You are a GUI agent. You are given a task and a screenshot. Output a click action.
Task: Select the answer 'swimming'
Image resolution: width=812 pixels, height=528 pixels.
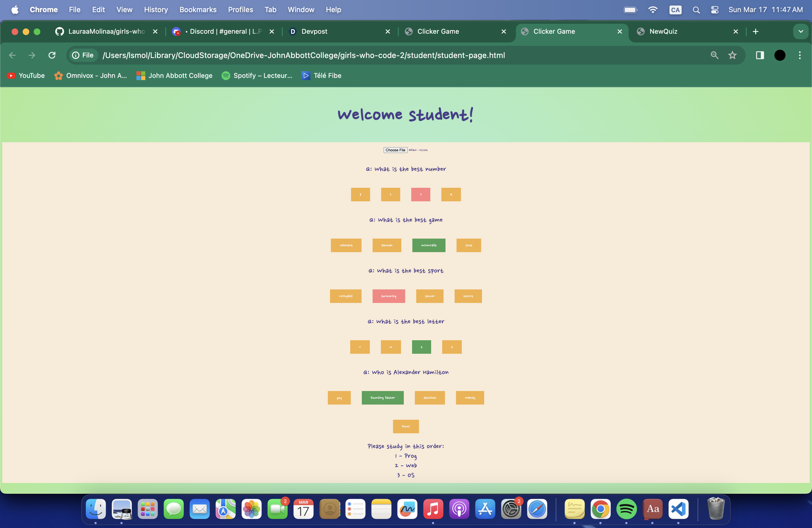pos(389,296)
